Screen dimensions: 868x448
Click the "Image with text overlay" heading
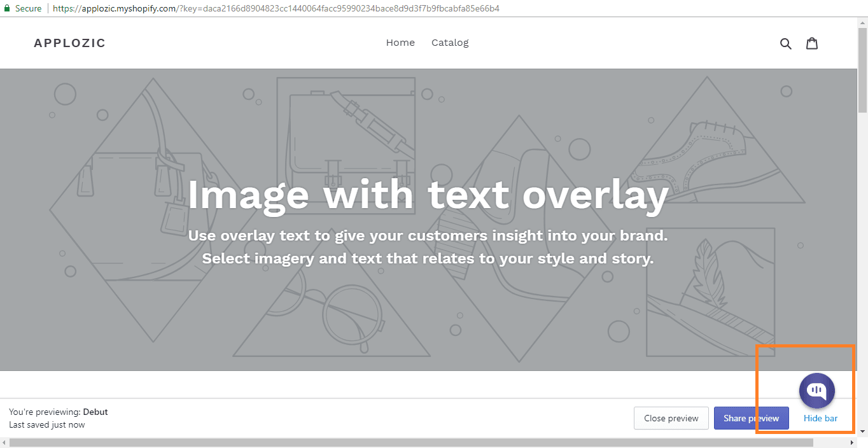(428, 195)
